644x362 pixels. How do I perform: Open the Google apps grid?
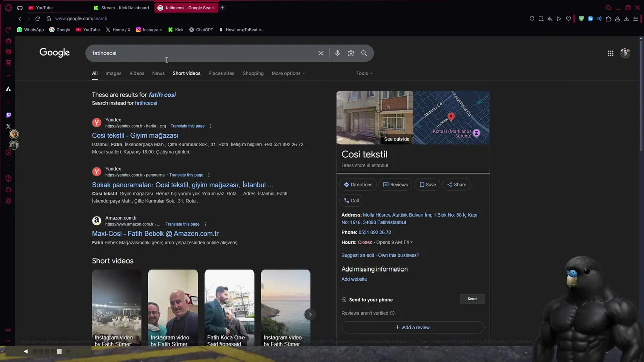click(x=610, y=53)
